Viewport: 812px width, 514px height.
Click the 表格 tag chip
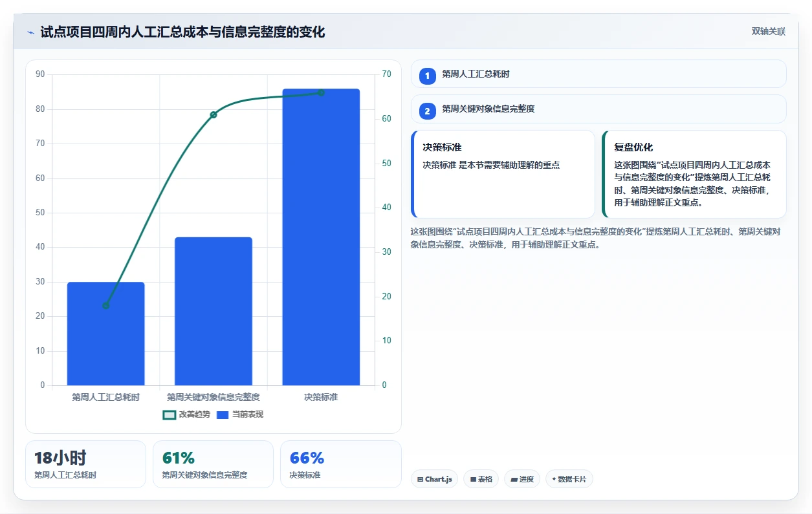click(x=481, y=479)
